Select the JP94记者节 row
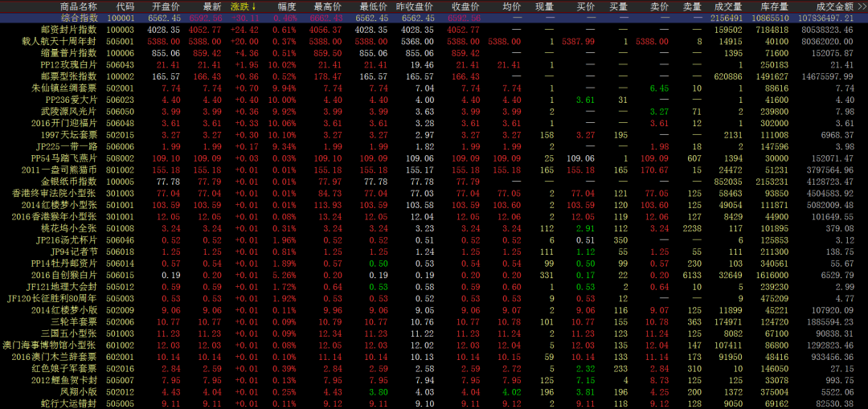 click(x=434, y=252)
